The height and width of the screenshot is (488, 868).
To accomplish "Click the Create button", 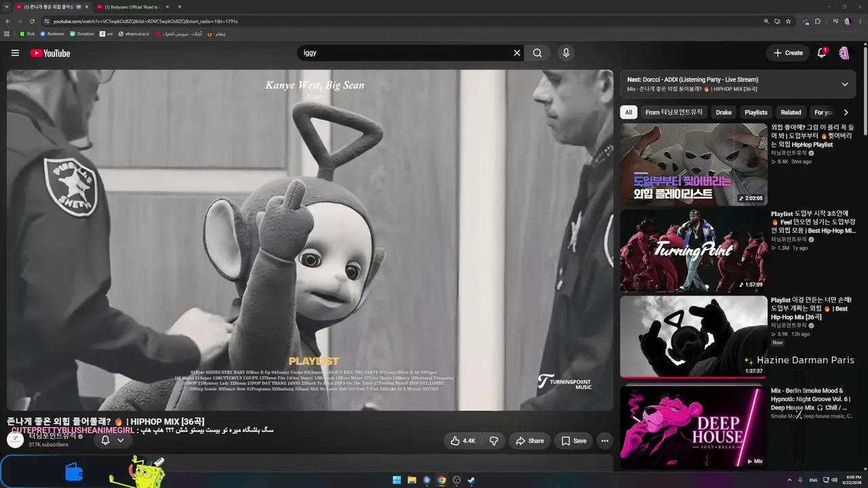I will (x=788, y=53).
